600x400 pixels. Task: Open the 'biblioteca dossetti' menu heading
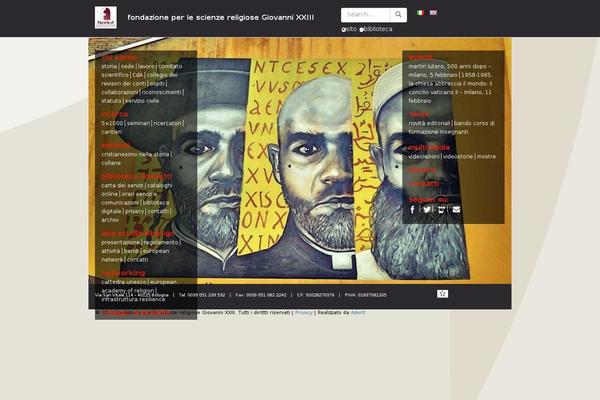coord(137,176)
